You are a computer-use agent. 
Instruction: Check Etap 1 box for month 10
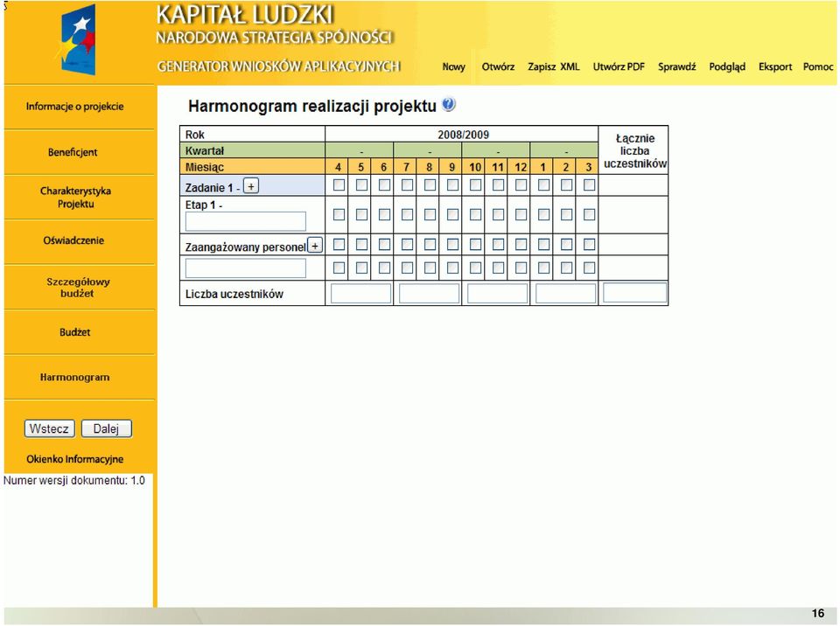tap(475, 215)
